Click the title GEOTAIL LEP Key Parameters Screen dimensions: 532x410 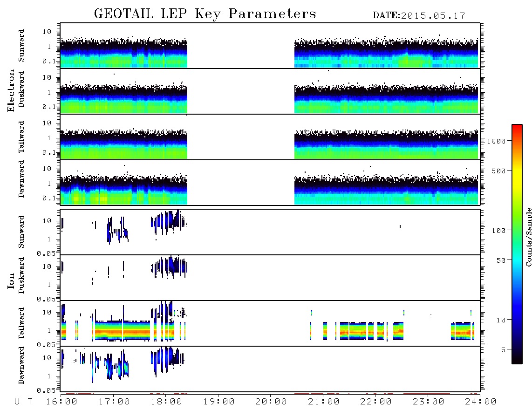point(205,14)
